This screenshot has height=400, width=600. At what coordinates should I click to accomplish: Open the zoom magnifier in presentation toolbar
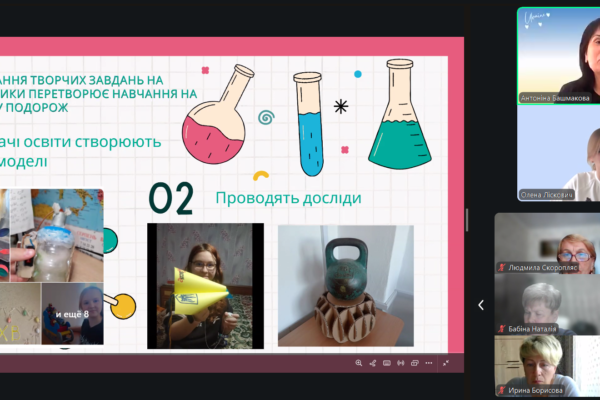[359, 363]
